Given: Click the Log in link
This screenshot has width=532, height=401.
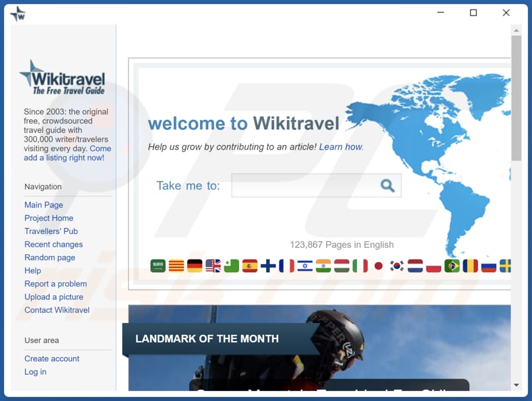Looking at the screenshot, I should pyautogui.click(x=35, y=372).
